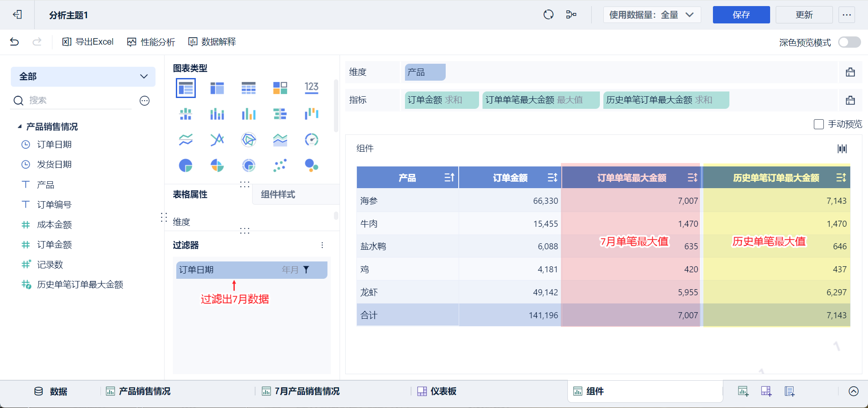The width and height of the screenshot is (868, 408).
Task: Click the column-width icon at 组件 panel corner
Action: 842,149
